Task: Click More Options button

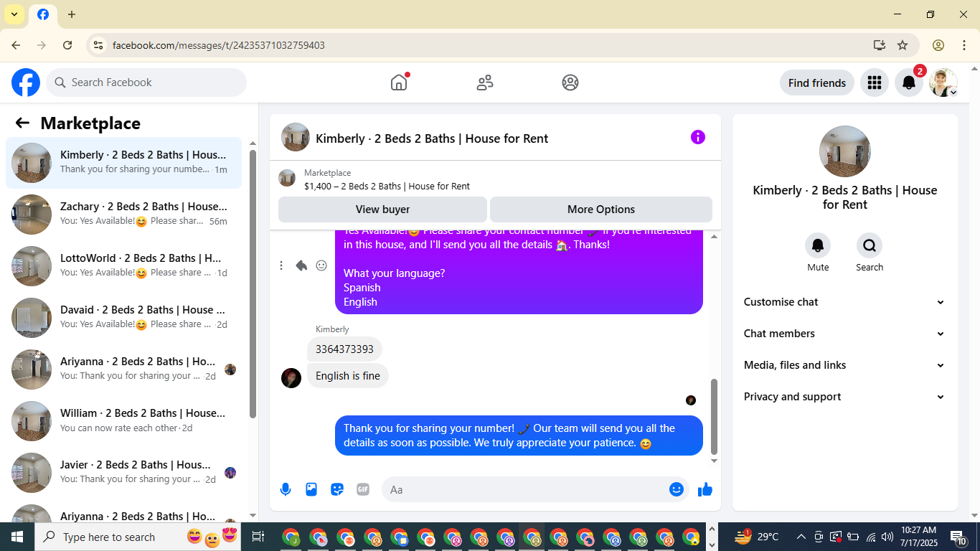Action: point(601,209)
